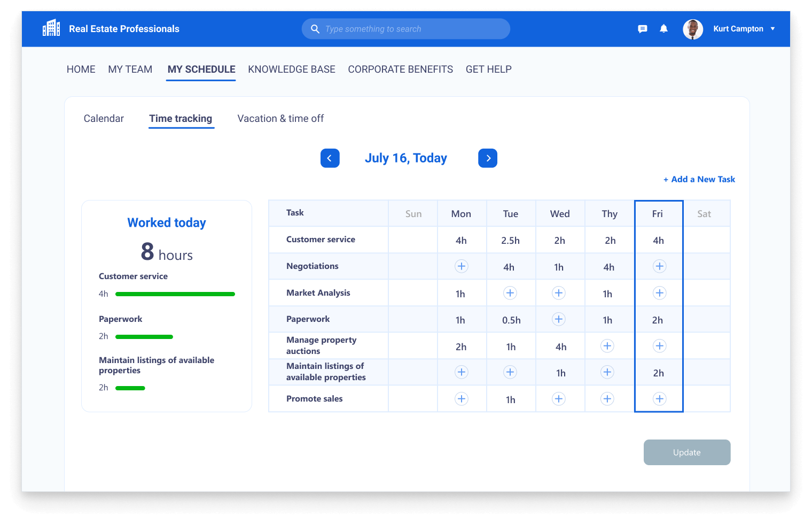Open the notifications bell

coord(663,29)
